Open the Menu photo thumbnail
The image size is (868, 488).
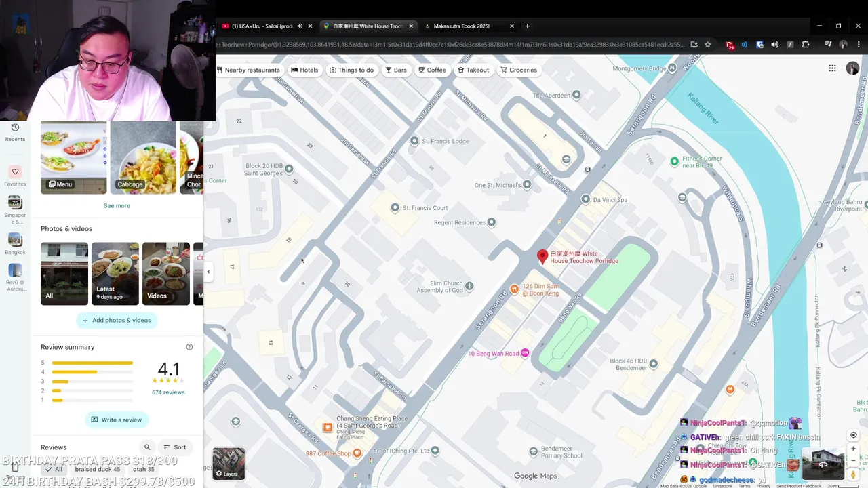73,158
